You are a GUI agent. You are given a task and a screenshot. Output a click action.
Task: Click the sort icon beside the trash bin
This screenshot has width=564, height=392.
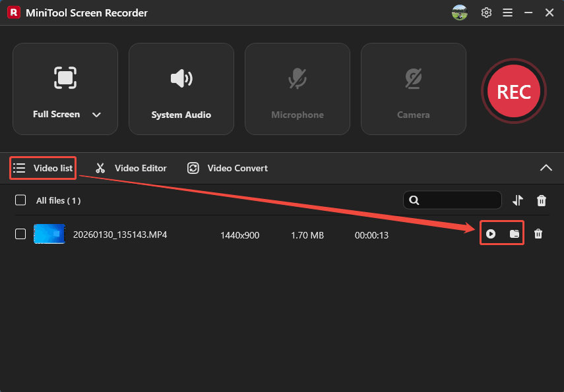pos(518,200)
